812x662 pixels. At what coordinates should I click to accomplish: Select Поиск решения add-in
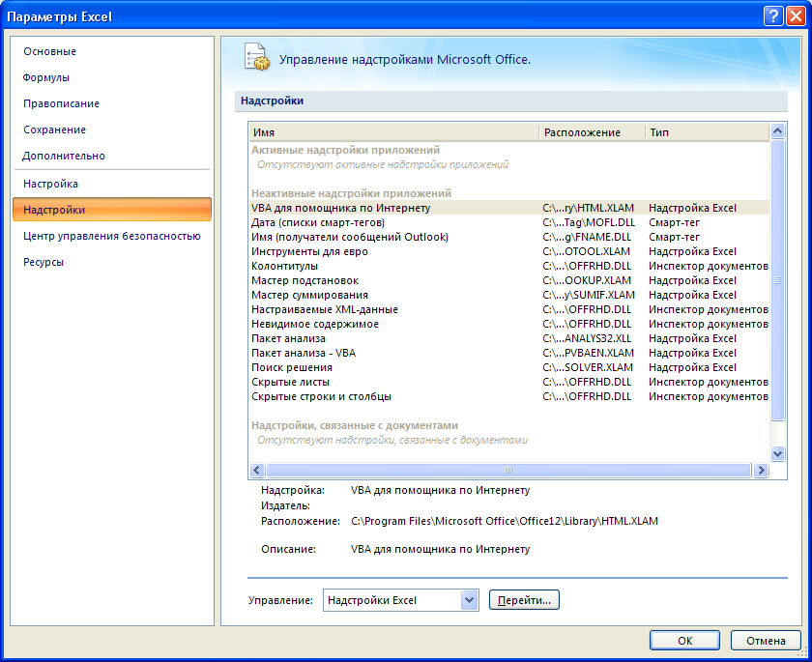point(509,367)
